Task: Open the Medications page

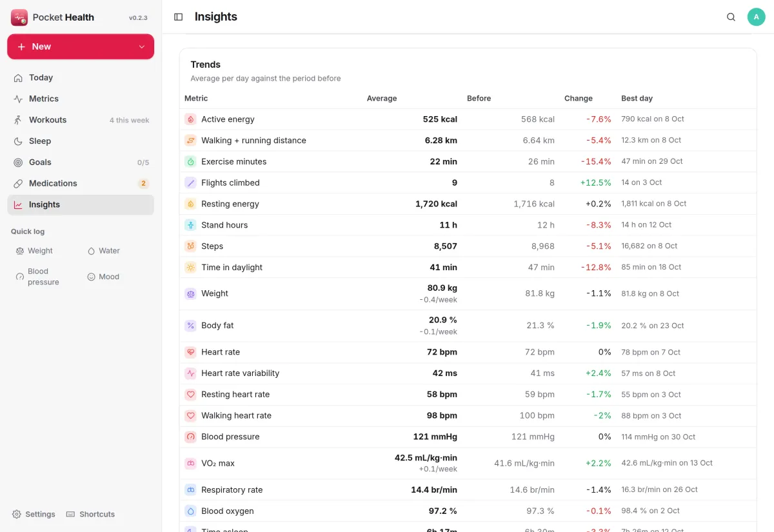Action: [81, 183]
